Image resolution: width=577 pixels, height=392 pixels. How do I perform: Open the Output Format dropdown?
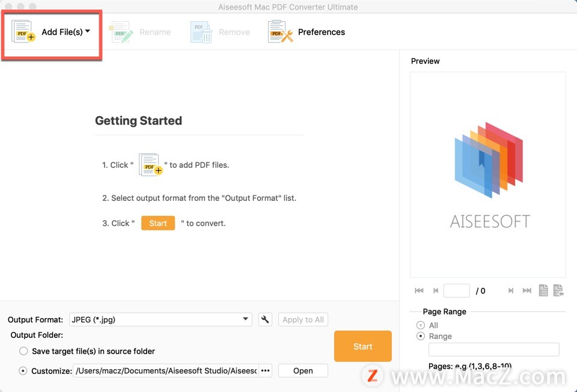pos(161,319)
